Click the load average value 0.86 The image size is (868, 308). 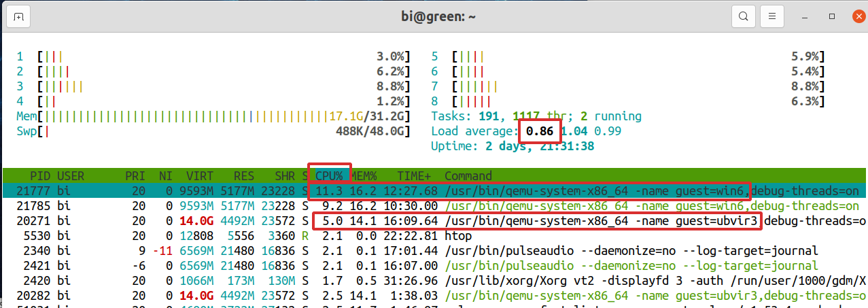(539, 131)
